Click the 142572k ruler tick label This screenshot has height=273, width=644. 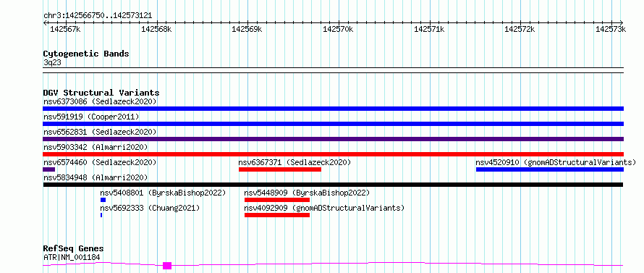520,29
